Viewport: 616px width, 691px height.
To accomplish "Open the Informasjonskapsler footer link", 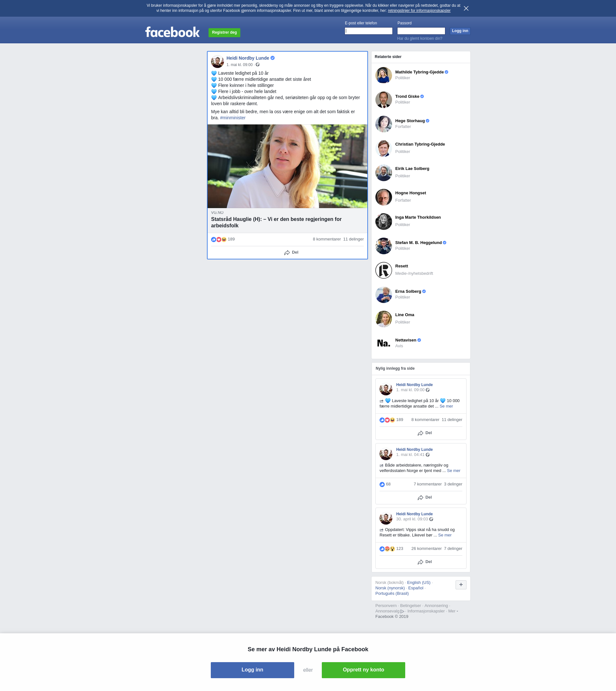I will 426,611.
